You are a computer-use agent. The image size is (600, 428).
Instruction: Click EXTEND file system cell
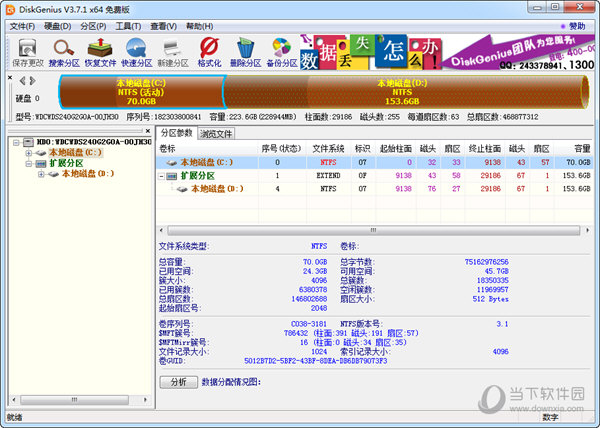click(328, 176)
